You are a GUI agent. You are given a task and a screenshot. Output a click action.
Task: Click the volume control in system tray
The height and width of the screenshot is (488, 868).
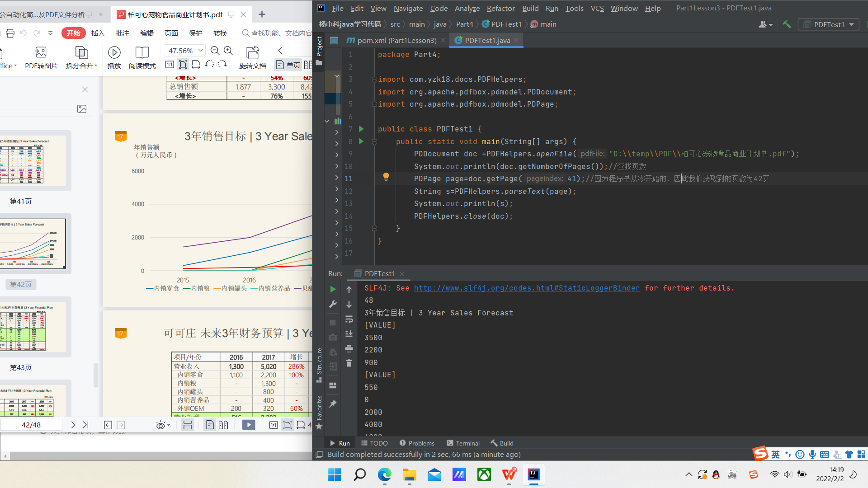click(x=788, y=474)
